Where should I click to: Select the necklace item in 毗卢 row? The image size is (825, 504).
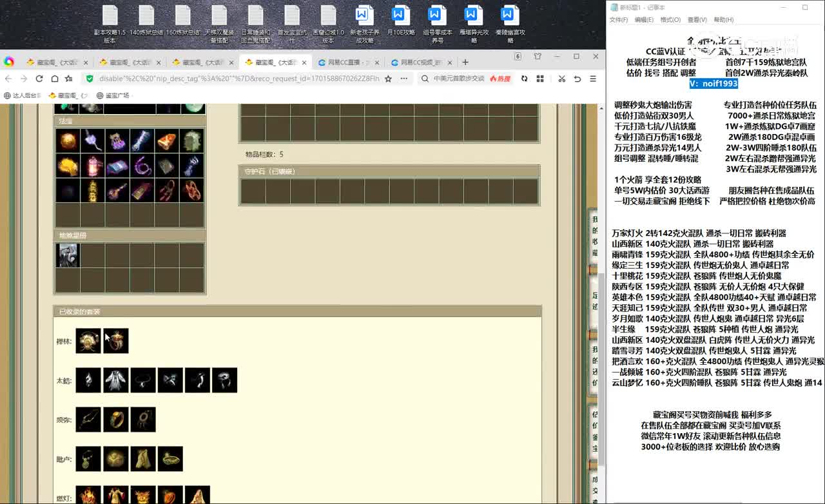tap(88, 459)
